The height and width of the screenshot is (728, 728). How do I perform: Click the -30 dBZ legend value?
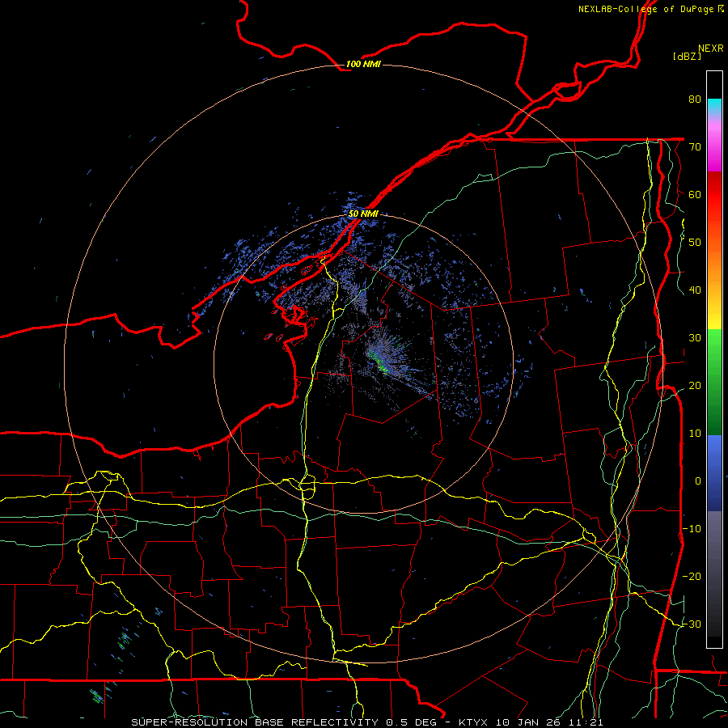point(692,624)
